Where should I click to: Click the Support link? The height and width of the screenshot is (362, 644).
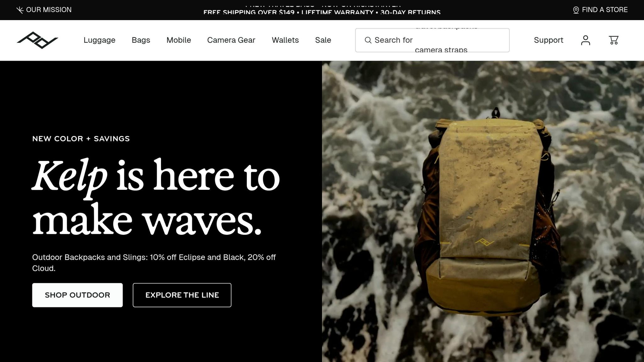[548, 40]
